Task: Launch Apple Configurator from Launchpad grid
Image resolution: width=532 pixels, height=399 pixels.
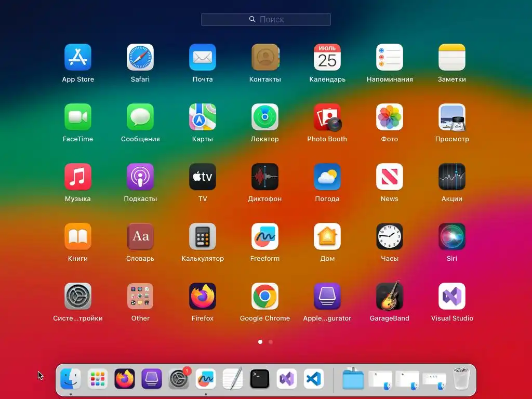Action: point(327,296)
